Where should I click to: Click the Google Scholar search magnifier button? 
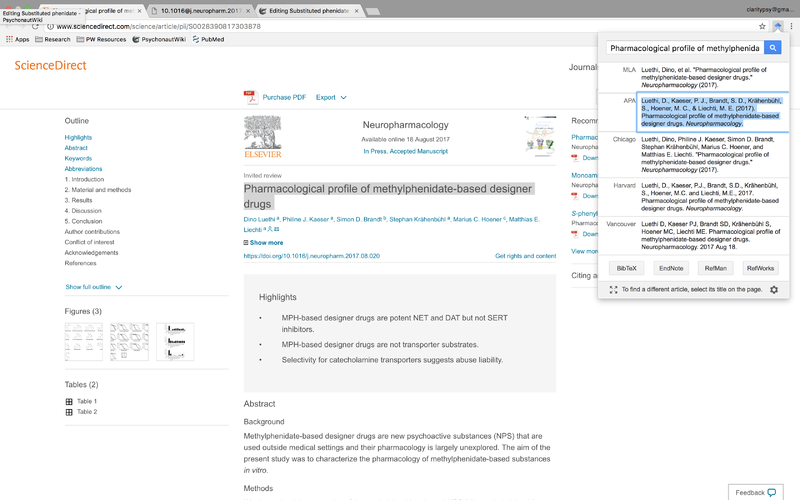pos(772,47)
